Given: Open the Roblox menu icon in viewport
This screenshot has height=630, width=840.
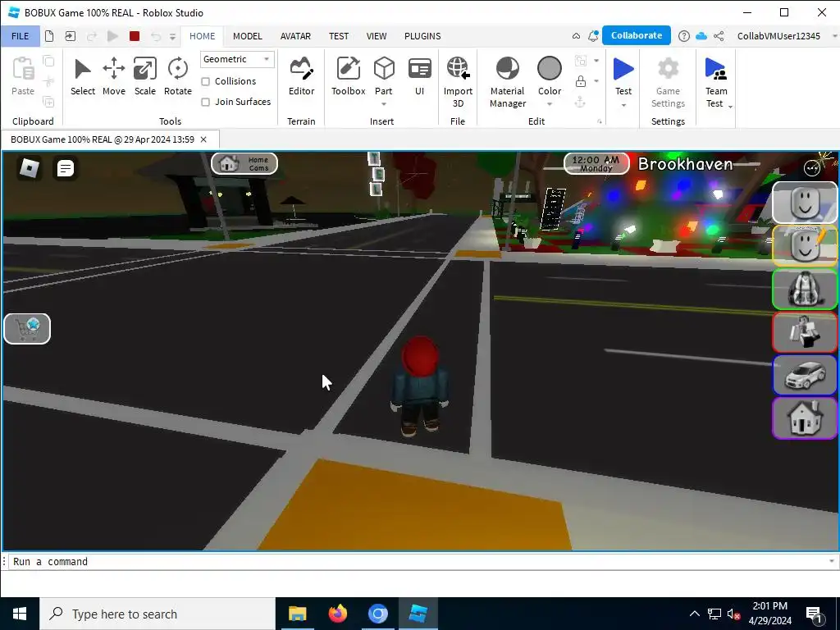Looking at the screenshot, I should tap(29, 168).
